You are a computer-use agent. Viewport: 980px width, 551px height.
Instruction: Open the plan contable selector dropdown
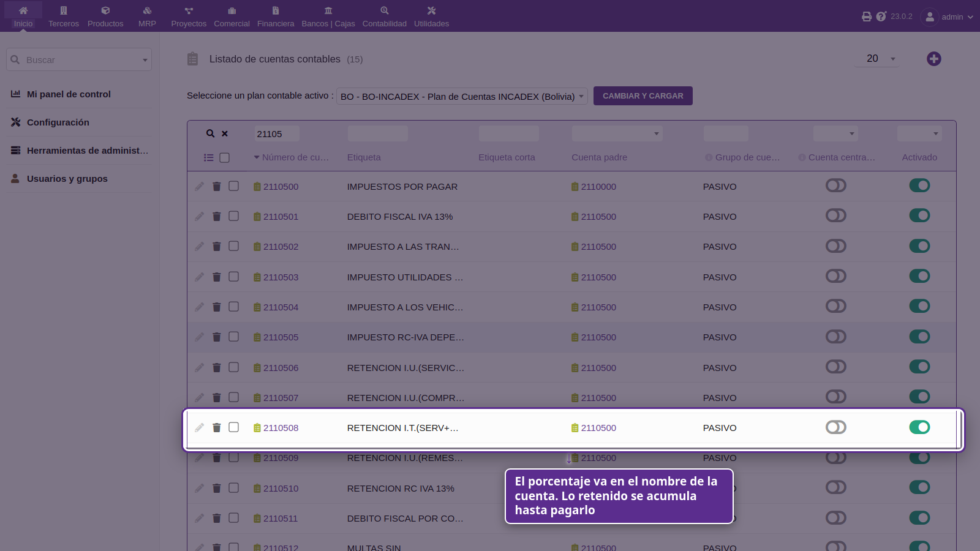pyautogui.click(x=462, y=96)
